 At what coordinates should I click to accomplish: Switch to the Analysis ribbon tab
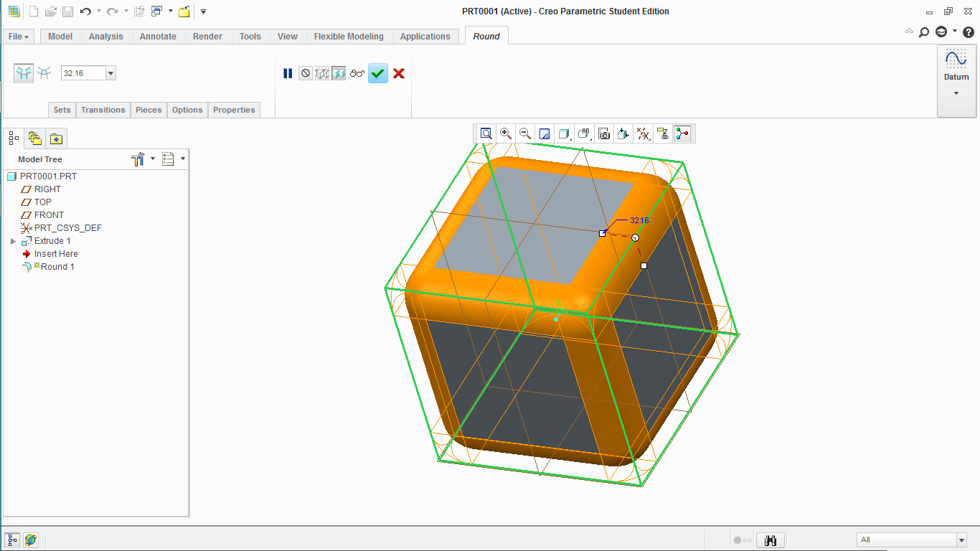tap(106, 37)
